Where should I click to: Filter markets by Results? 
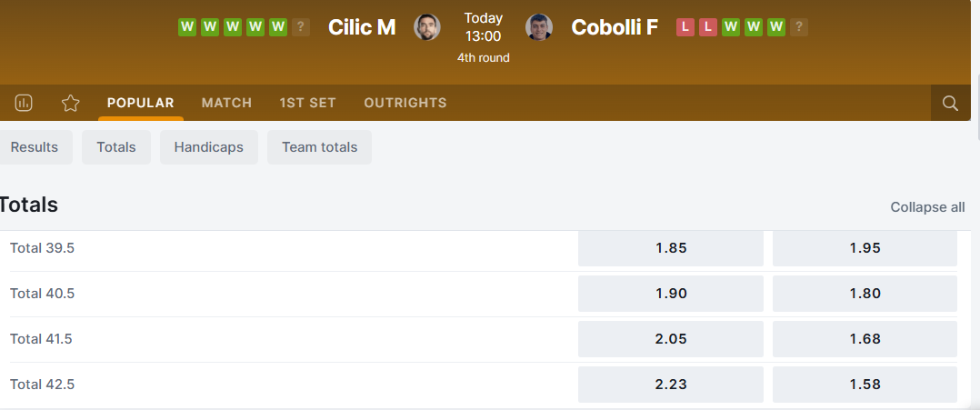35,147
